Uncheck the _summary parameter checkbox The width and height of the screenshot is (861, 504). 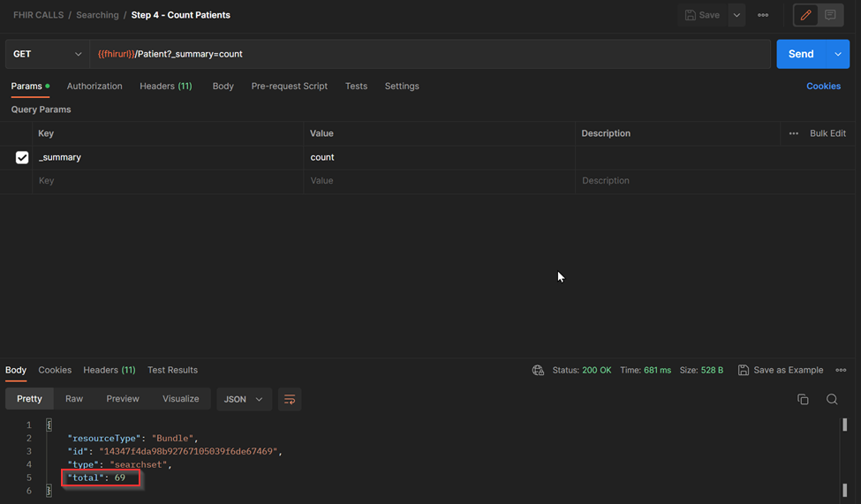(x=22, y=158)
